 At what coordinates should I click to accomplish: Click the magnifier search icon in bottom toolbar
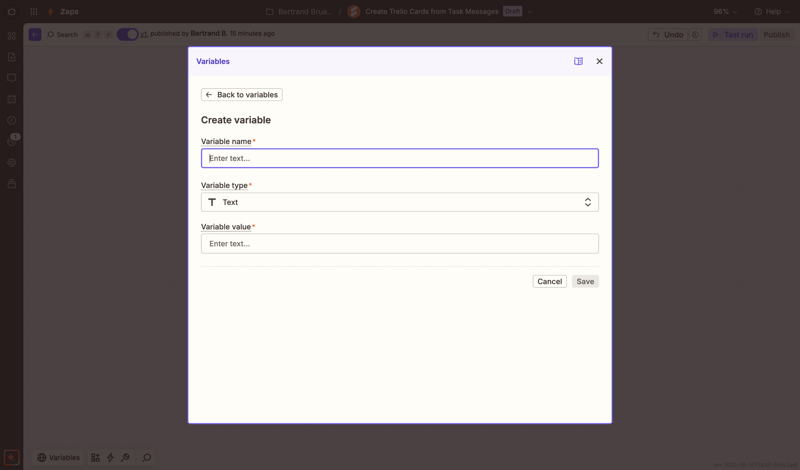[146, 457]
